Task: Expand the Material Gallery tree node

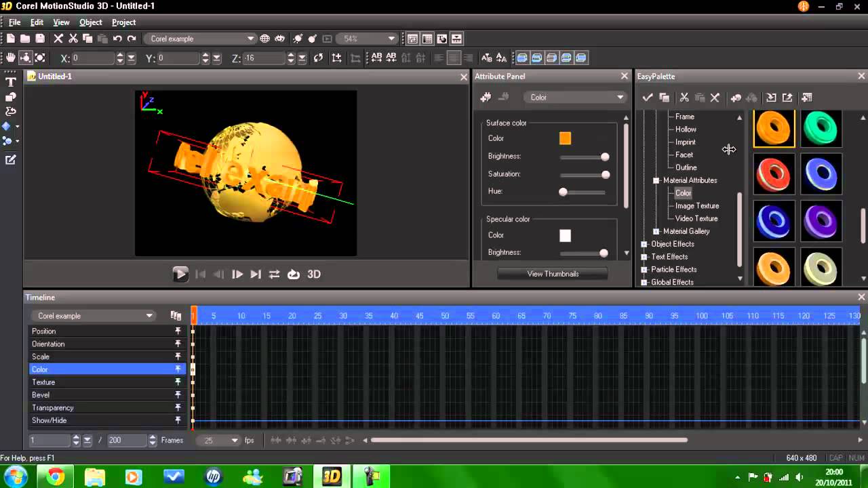Action: (x=656, y=231)
